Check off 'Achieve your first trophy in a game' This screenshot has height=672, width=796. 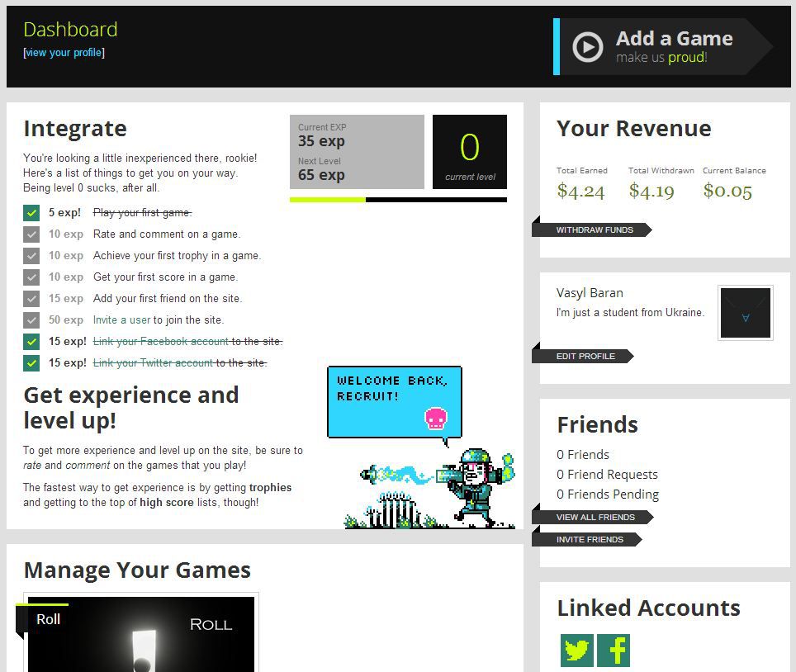click(x=32, y=256)
